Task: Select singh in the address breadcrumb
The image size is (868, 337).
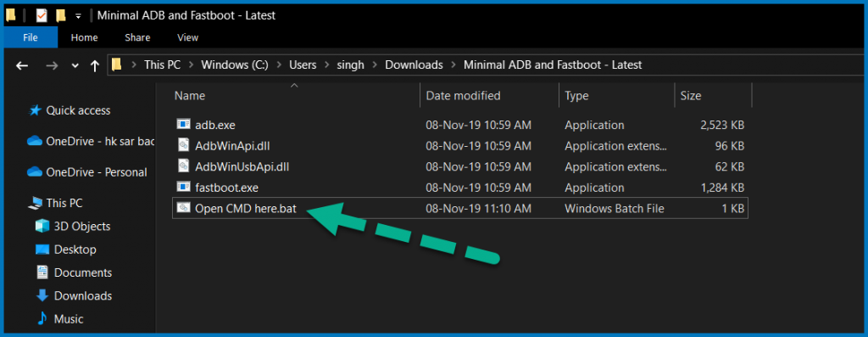Action: pos(351,65)
